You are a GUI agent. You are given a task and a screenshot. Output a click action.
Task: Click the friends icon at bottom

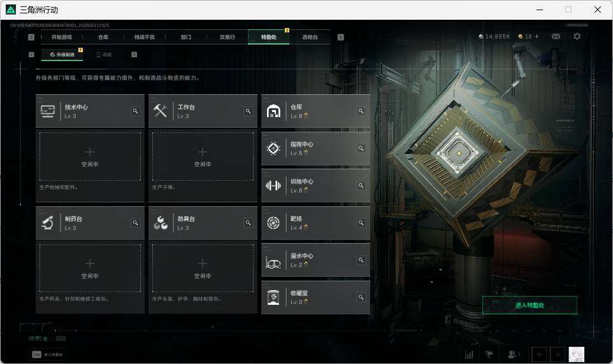point(514,354)
